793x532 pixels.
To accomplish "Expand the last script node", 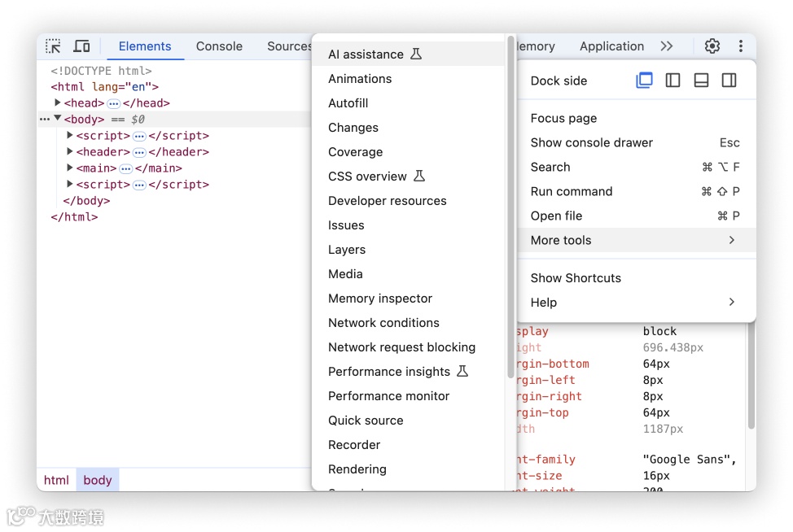I will pos(70,184).
